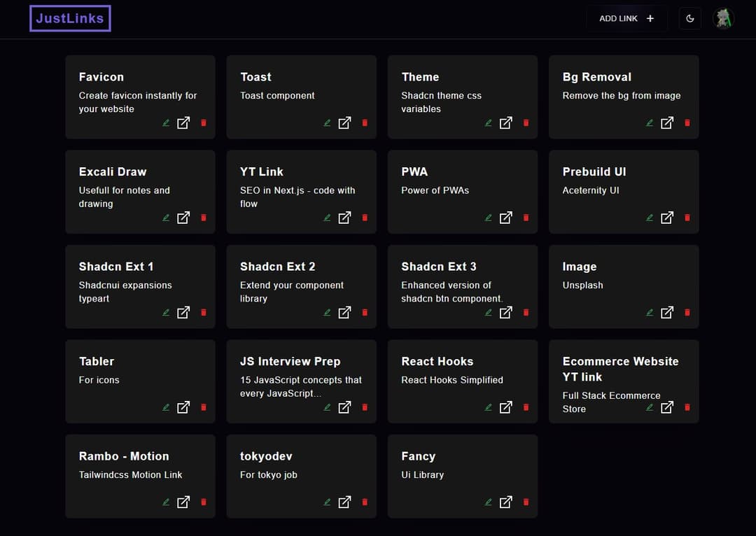
Task: Open external link for Toast card
Action: (344, 123)
